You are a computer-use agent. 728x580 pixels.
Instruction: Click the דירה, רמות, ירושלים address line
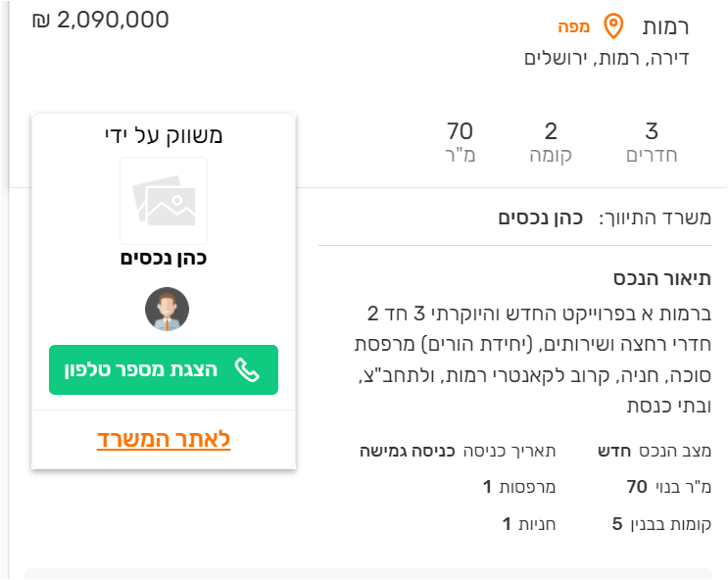[x=607, y=58]
